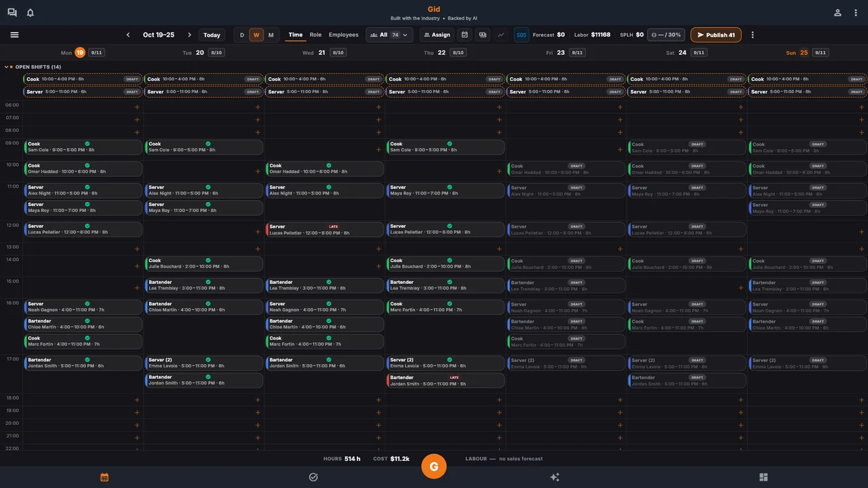Open Sam Cole's Cook shift on Monday

tap(83, 146)
